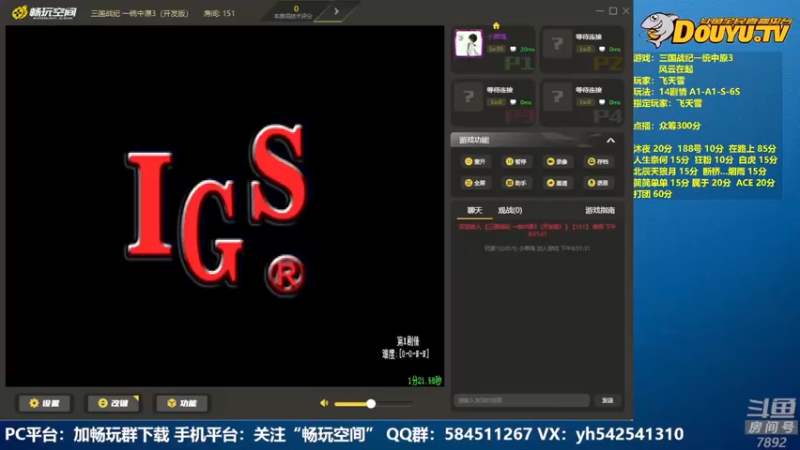The width and height of the screenshot is (800, 450).
Task: Click the 第1剧情 text in game view
Action: tap(408, 341)
